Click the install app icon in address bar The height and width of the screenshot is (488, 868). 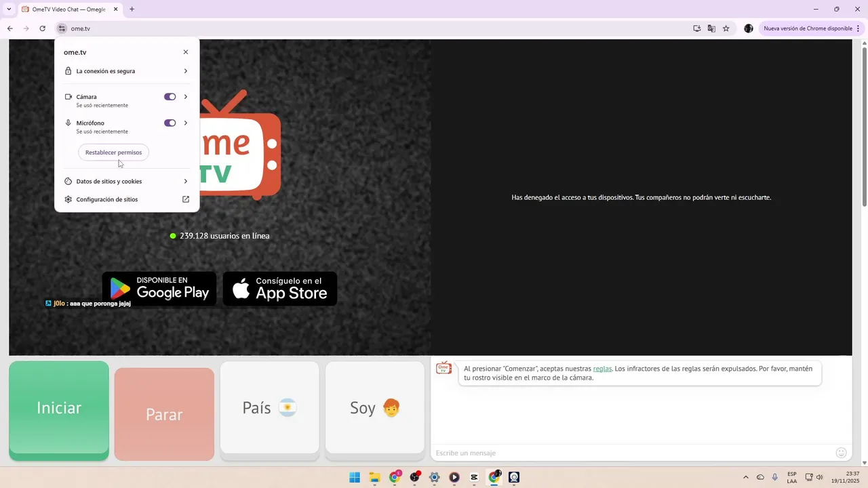pos(696,28)
